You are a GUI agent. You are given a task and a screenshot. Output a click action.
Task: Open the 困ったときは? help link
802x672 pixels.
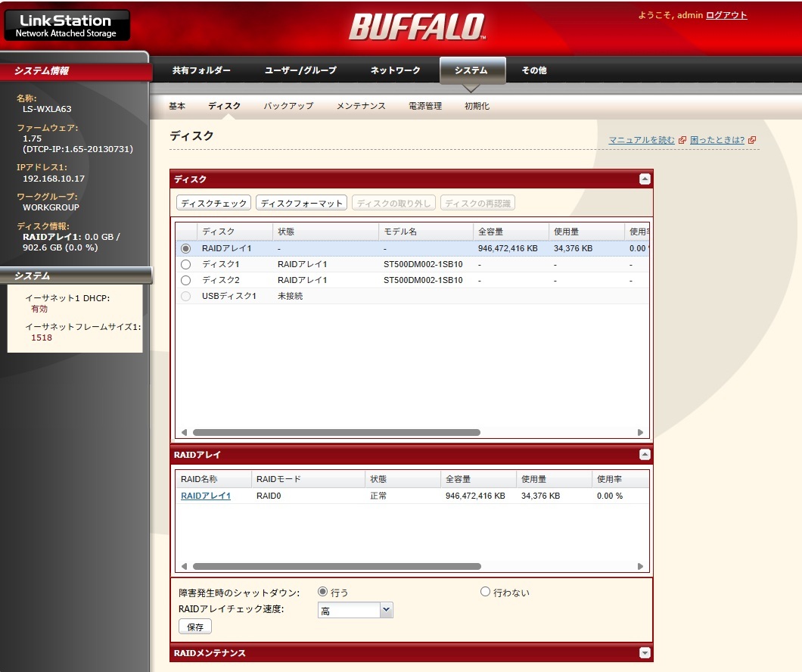[x=717, y=140]
